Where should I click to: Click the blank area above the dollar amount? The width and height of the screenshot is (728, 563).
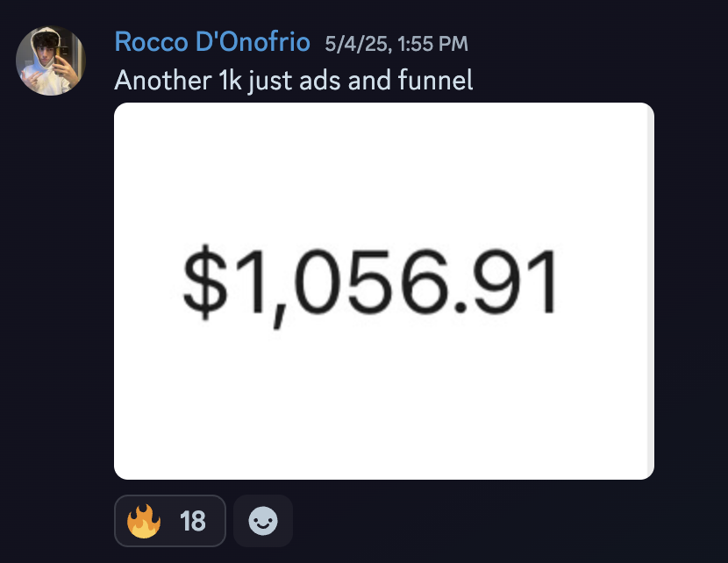(x=384, y=172)
